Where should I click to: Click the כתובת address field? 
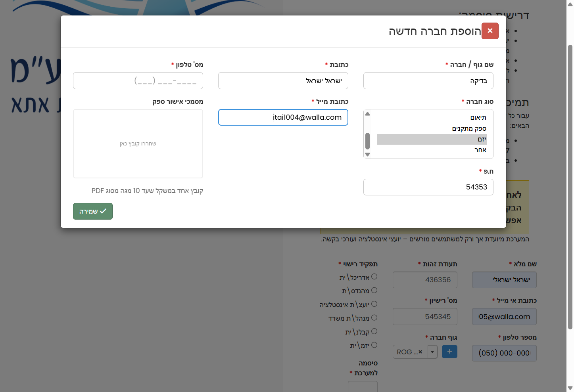283,81
